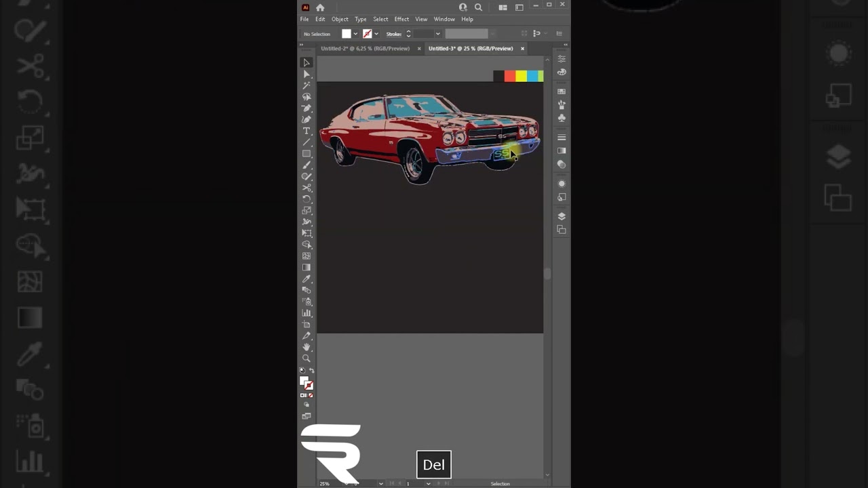The width and height of the screenshot is (868, 488).
Task: Open the Stroke panel icon
Action: tap(561, 138)
